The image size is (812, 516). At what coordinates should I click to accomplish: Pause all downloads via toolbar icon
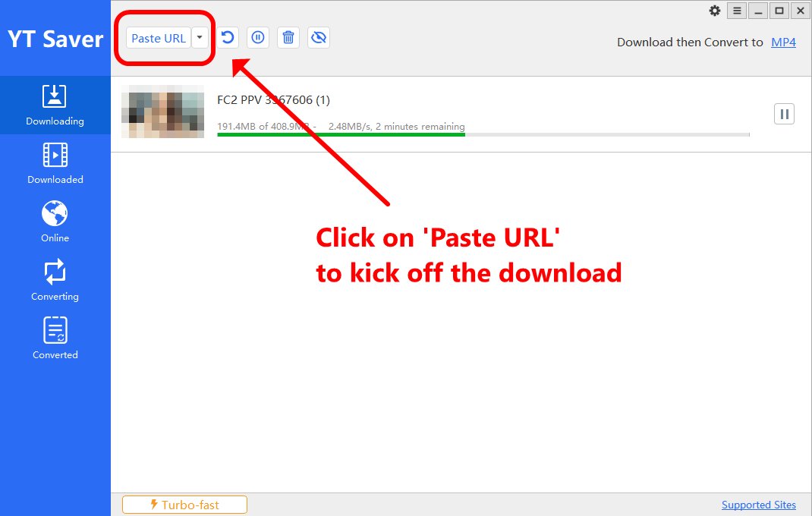pos(258,38)
